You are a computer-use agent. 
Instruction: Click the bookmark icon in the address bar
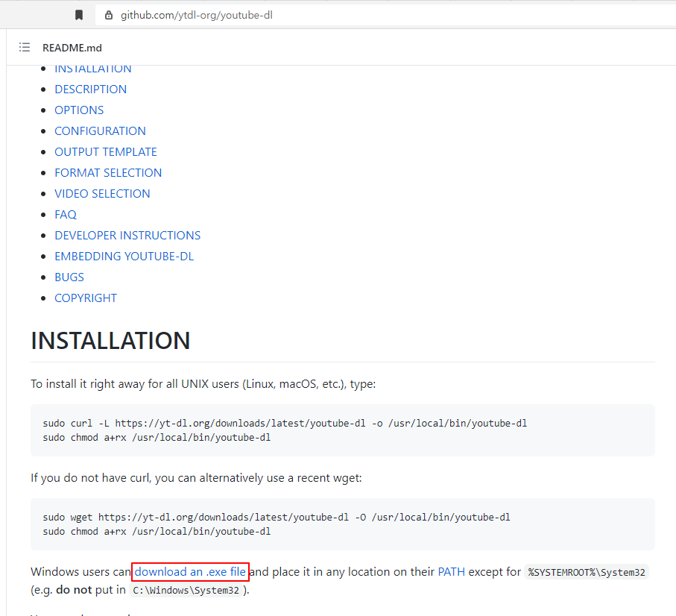(79, 16)
